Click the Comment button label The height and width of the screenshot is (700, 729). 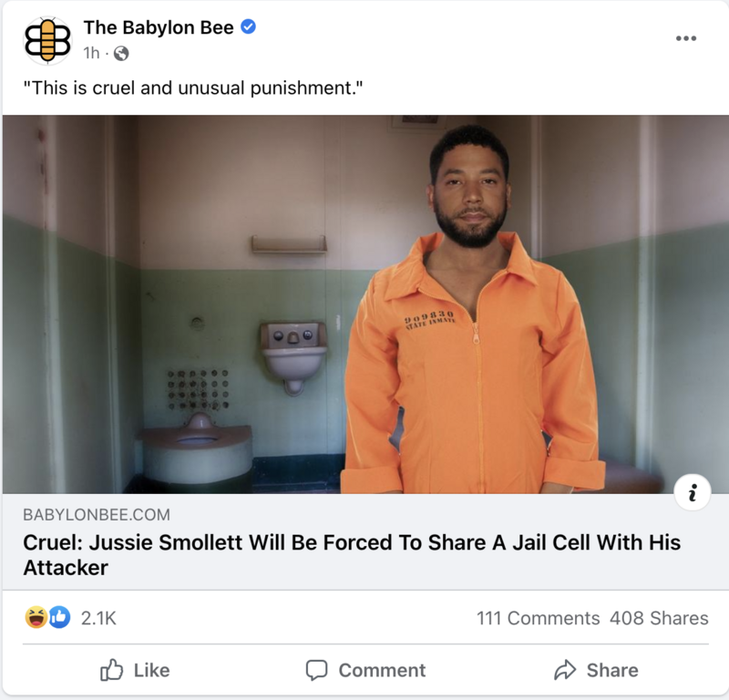[x=382, y=670]
